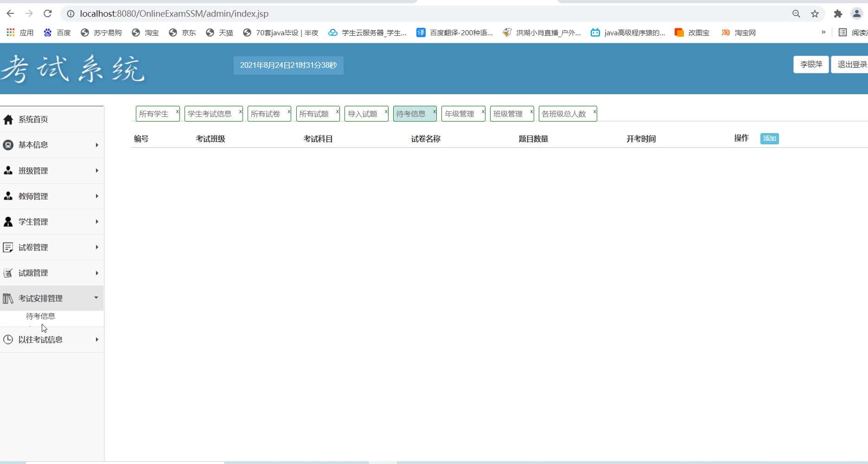Close the 各班级总人数 tab
This screenshot has height=464, width=868.
(x=594, y=111)
